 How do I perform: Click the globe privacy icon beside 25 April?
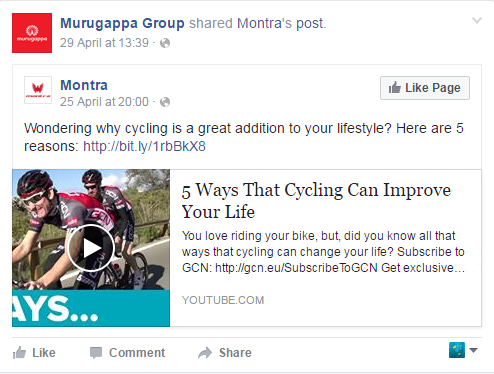pos(165,102)
